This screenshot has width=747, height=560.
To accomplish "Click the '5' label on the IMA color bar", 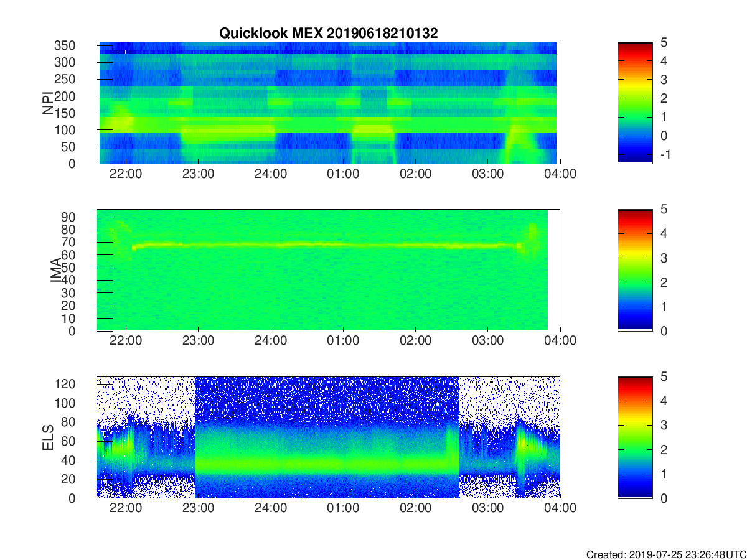I will click(x=663, y=210).
